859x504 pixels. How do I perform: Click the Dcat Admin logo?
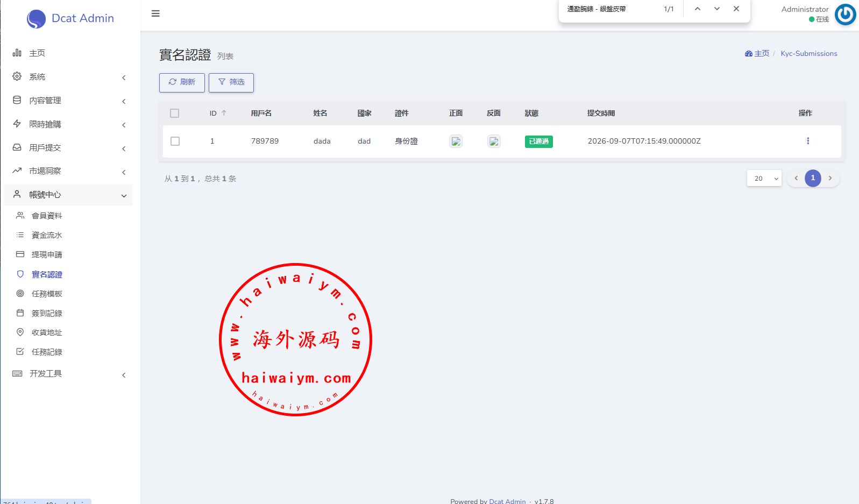(x=70, y=18)
